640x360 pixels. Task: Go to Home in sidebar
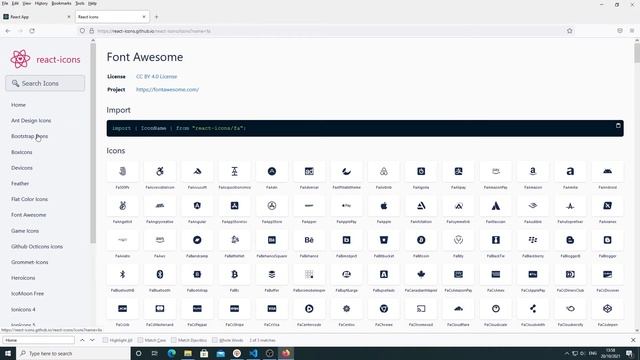tap(18, 105)
